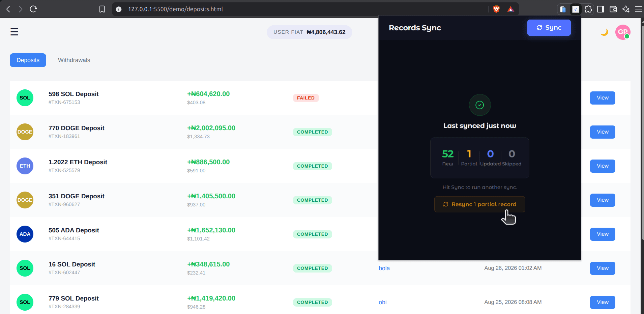View the 779 SOL Deposit
The height and width of the screenshot is (314, 644).
tap(603, 302)
